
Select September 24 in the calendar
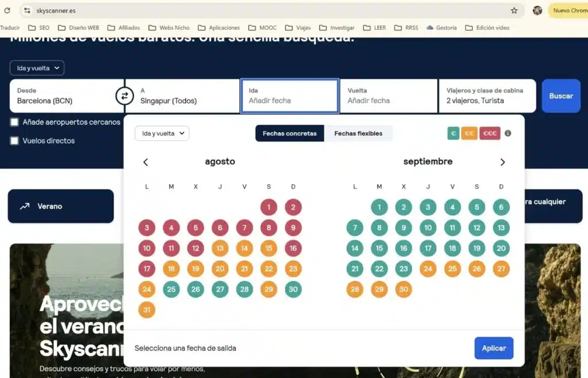click(x=428, y=268)
